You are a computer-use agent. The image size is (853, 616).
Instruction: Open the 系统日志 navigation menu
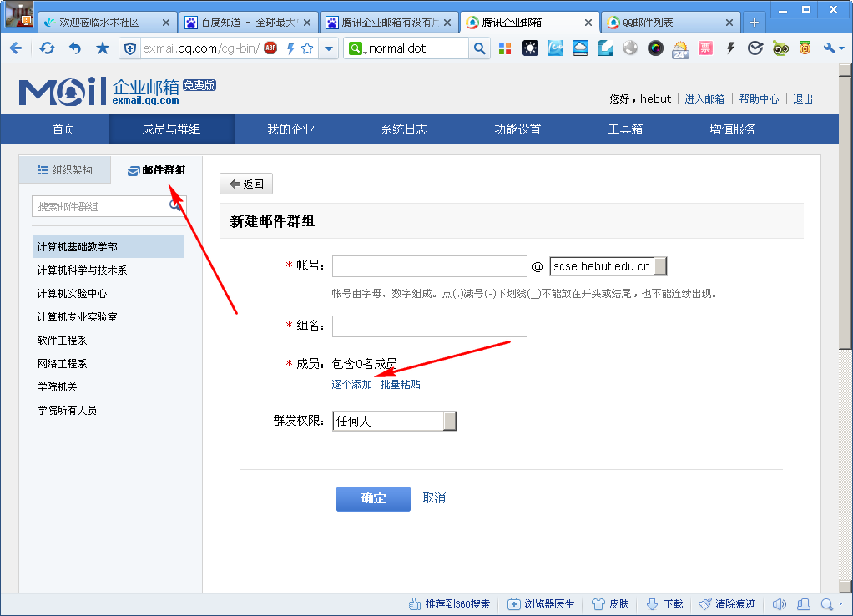coord(404,129)
